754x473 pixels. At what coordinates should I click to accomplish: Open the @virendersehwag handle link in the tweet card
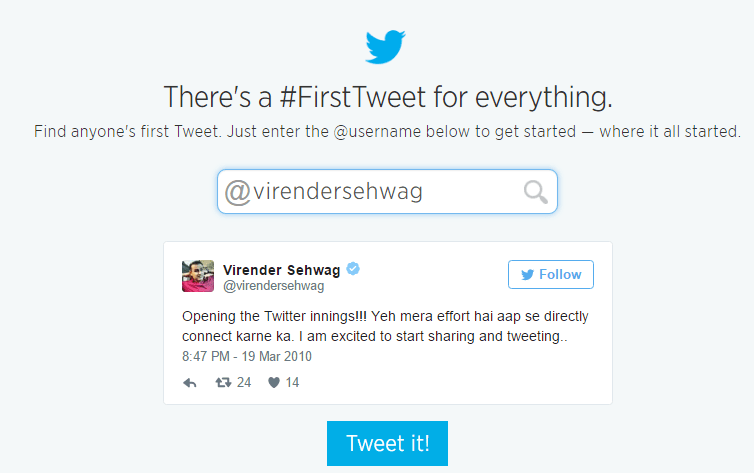pyautogui.click(x=274, y=286)
